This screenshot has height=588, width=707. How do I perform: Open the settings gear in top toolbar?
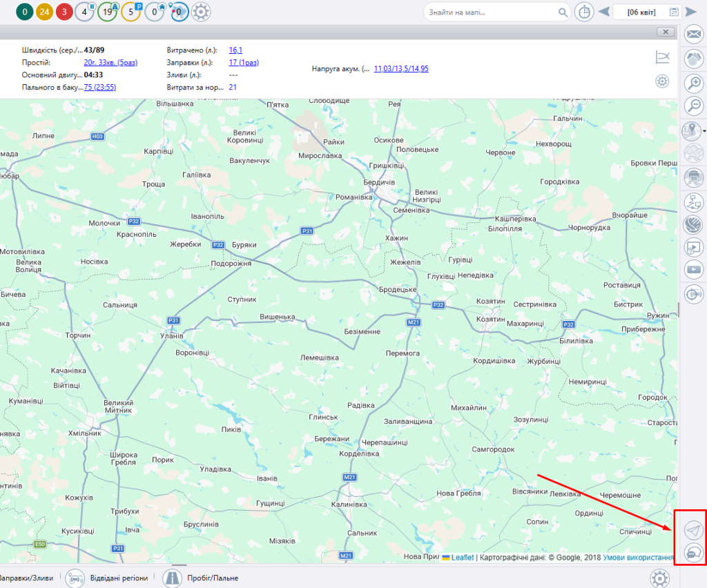click(x=201, y=12)
